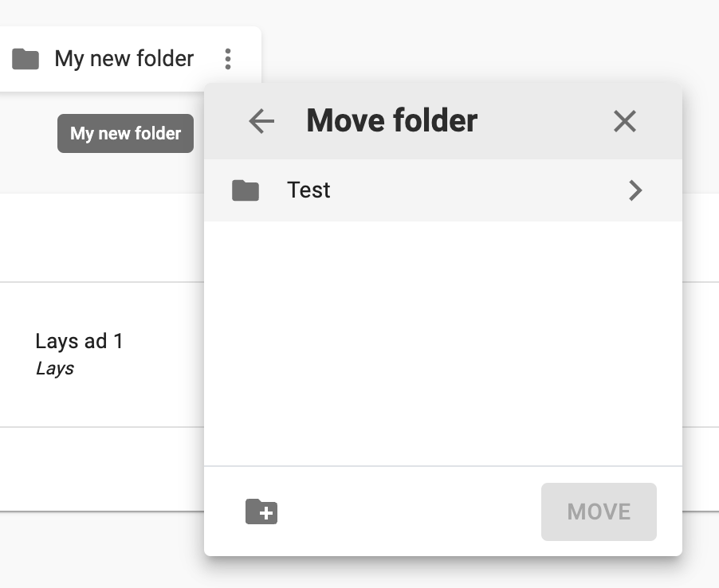Screen dimensions: 719x588
Task: Select the Test folder icon
Action: tap(246, 190)
